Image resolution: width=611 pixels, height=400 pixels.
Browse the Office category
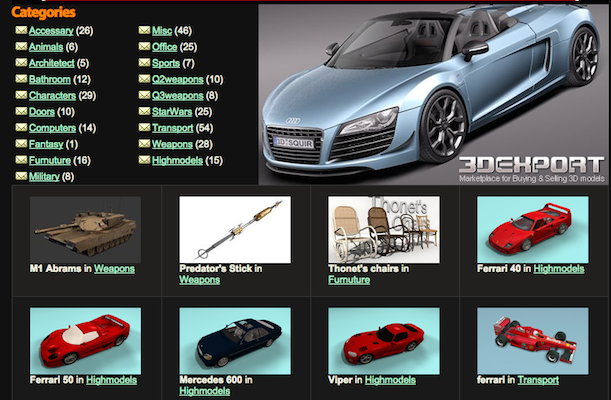click(164, 47)
